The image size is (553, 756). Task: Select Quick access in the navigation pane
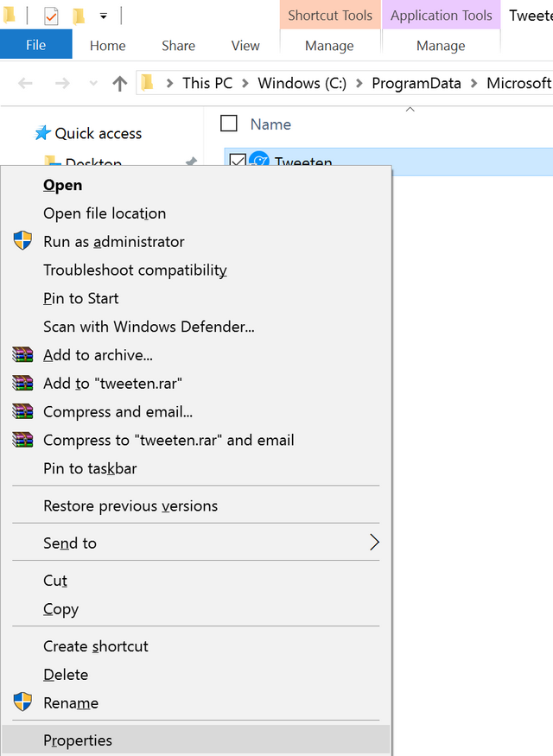point(99,134)
